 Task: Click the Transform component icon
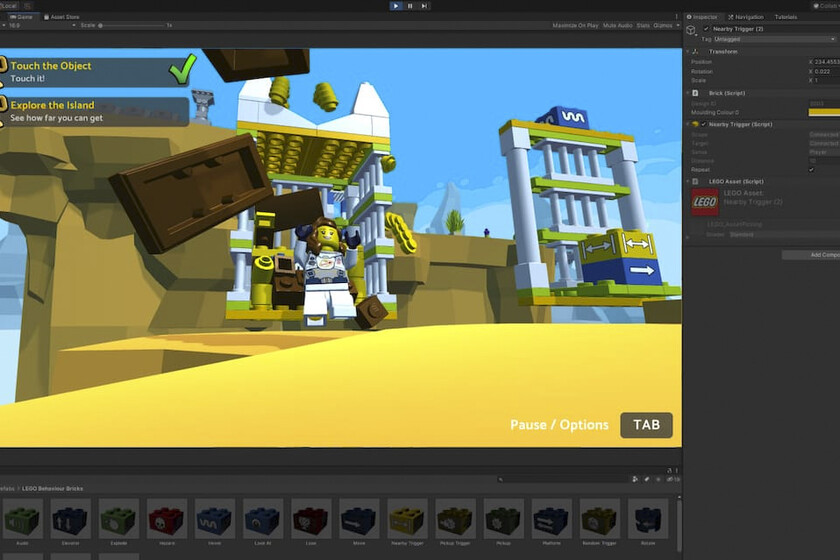[695, 51]
